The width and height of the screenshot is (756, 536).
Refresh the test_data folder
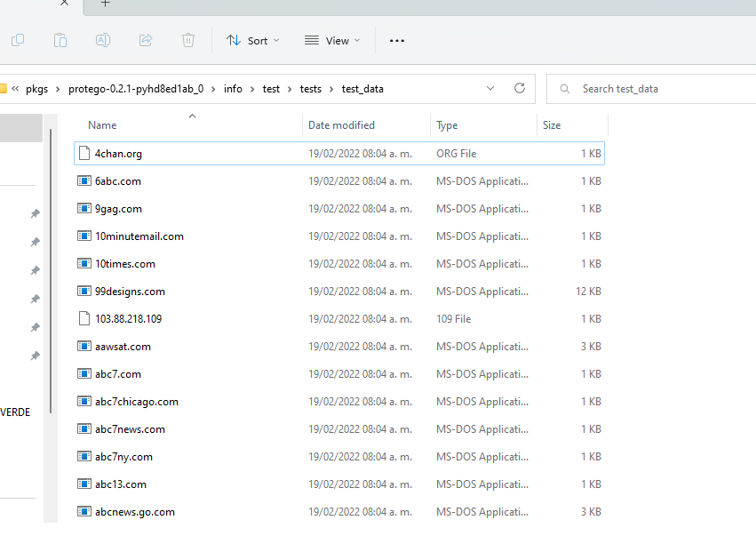coord(520,88)
